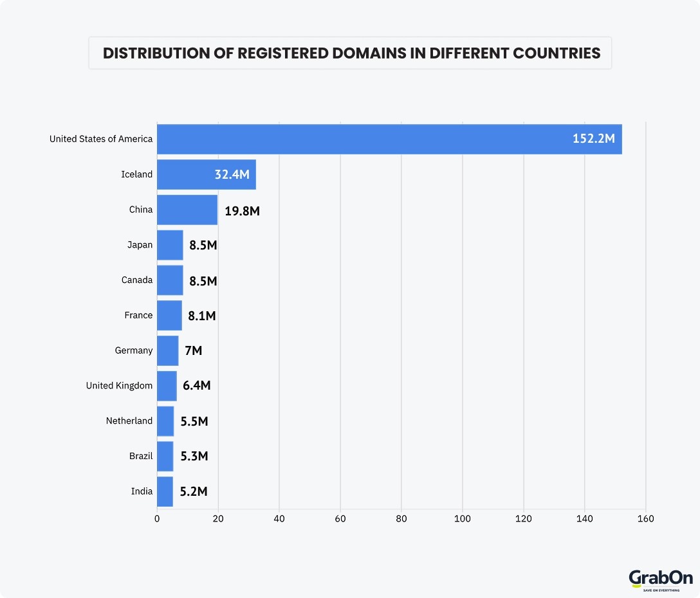Click the Japan country label
This screenshot has height=598, width=700.
coord(140,245)
